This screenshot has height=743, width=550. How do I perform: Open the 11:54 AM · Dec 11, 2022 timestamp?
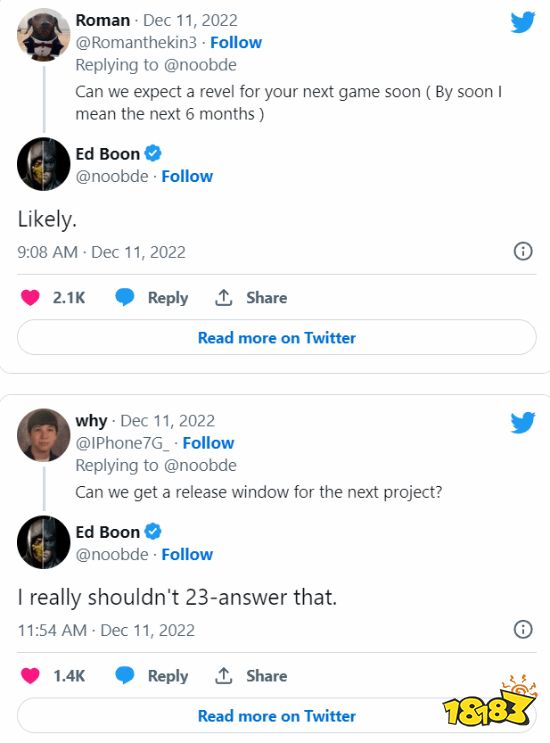[106, 630]
